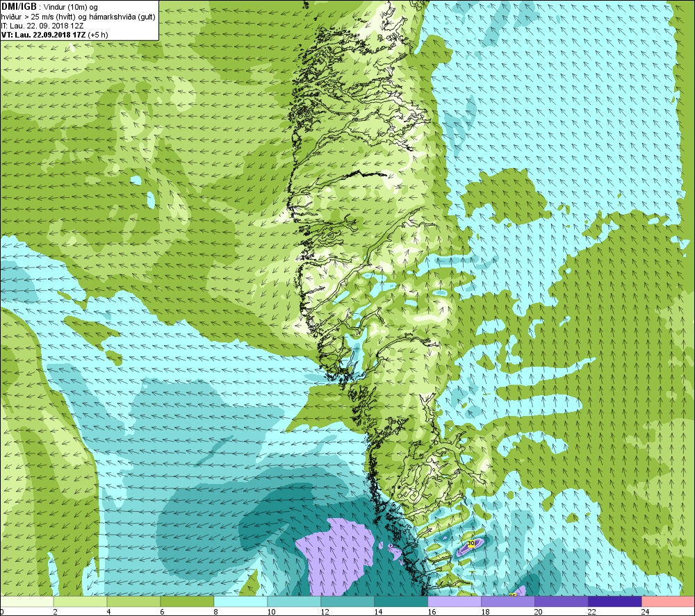Click the yellow '30' gust label on map
The height and width of the screenshot is (616, 695).
471,543
